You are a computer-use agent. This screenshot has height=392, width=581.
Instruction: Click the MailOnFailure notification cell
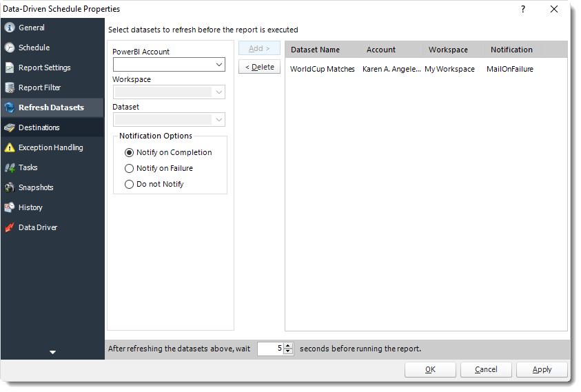tap(510, 69)
